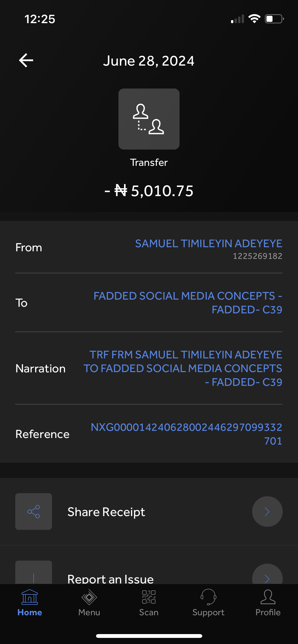Tap the account number 1225269182
Screen dimensions: 298x644
[257, 256]
